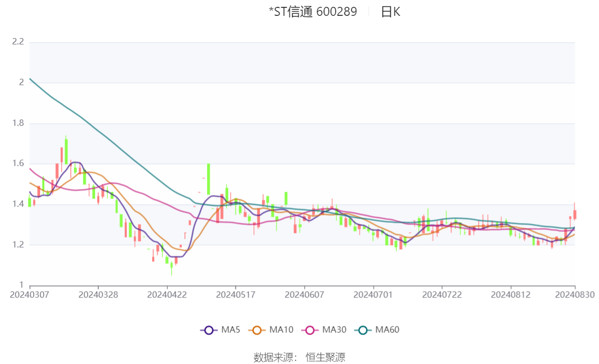This screenshot has height=364, width=599.
Task: Click the y-axis label 1.6
Action: [18, 163]
